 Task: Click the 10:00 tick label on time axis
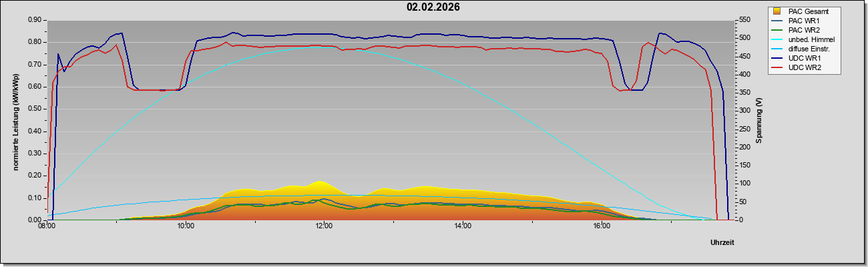point(186,226)
